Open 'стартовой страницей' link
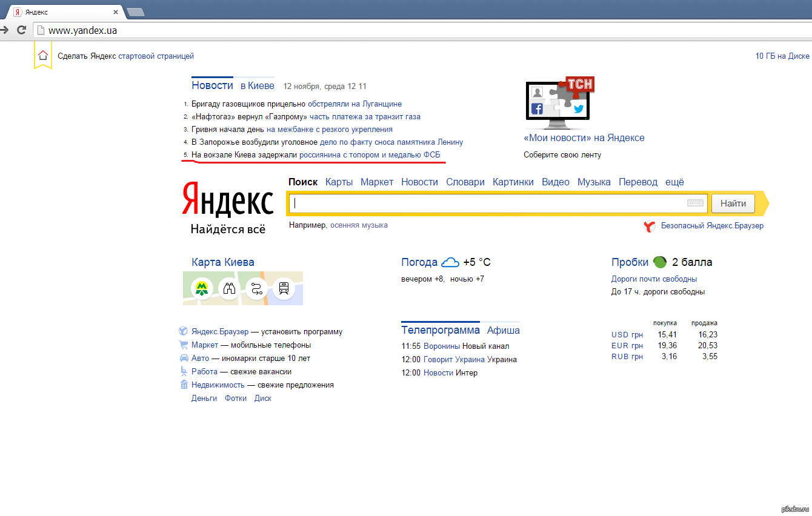Screen dimensions: 812x516 click(156, 56)
